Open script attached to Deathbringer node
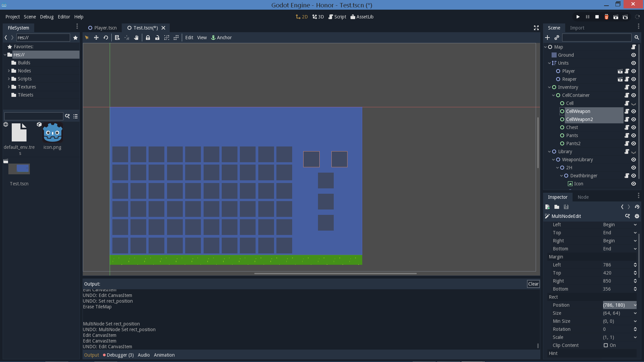The height and width of the screenshot is (362, 644). point(627,176)
